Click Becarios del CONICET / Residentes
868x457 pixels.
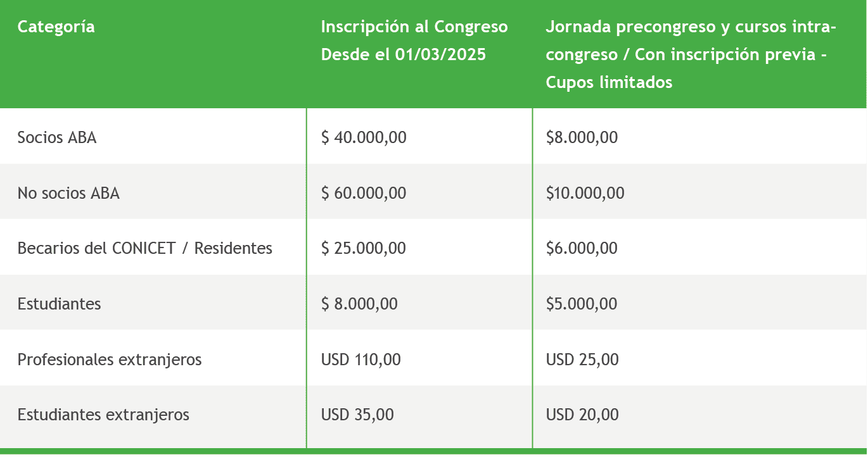pyautogui.click(x=145, y=248)
